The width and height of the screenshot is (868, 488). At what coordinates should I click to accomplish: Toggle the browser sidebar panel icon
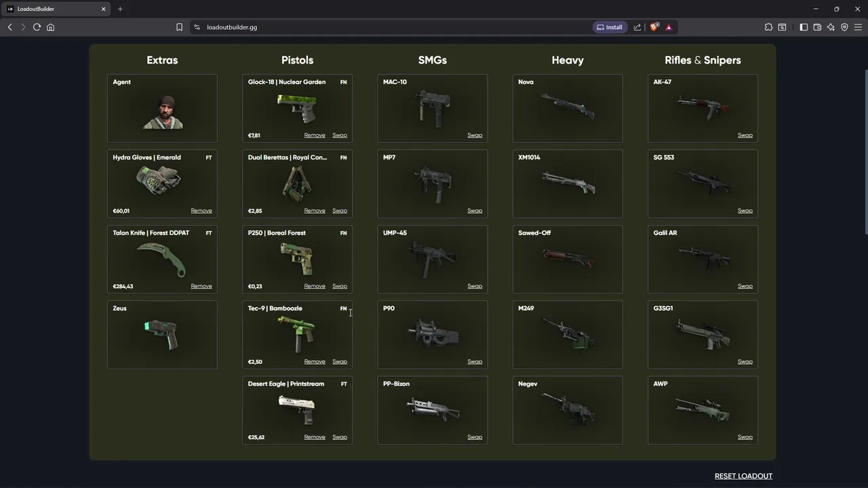(804, 27)
